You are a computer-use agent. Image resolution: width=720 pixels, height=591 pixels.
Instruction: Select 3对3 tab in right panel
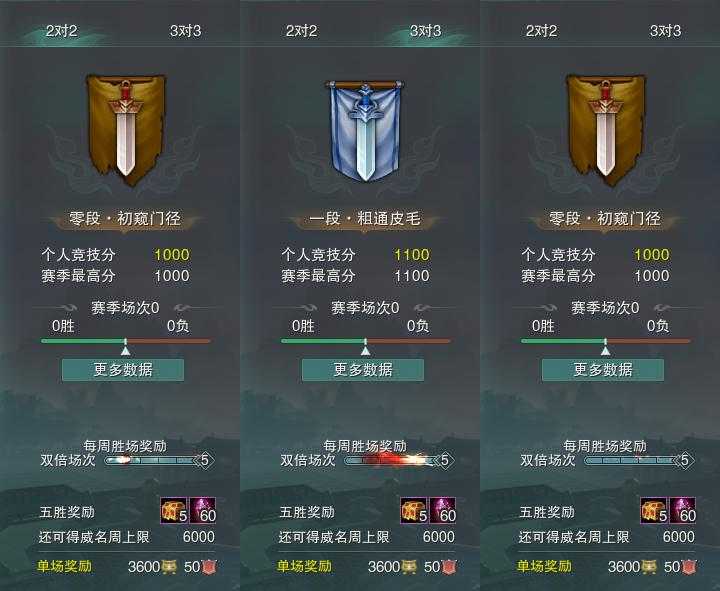pyautogui.click(x=665, y=31)
